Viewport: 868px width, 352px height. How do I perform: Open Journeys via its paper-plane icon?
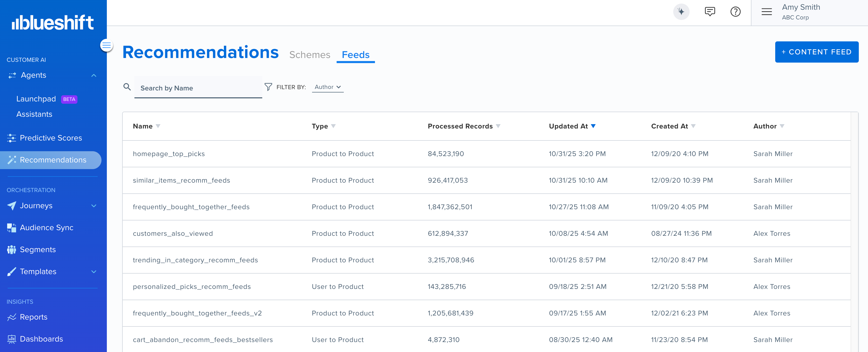pyautogui.click(x=12, y=205)
